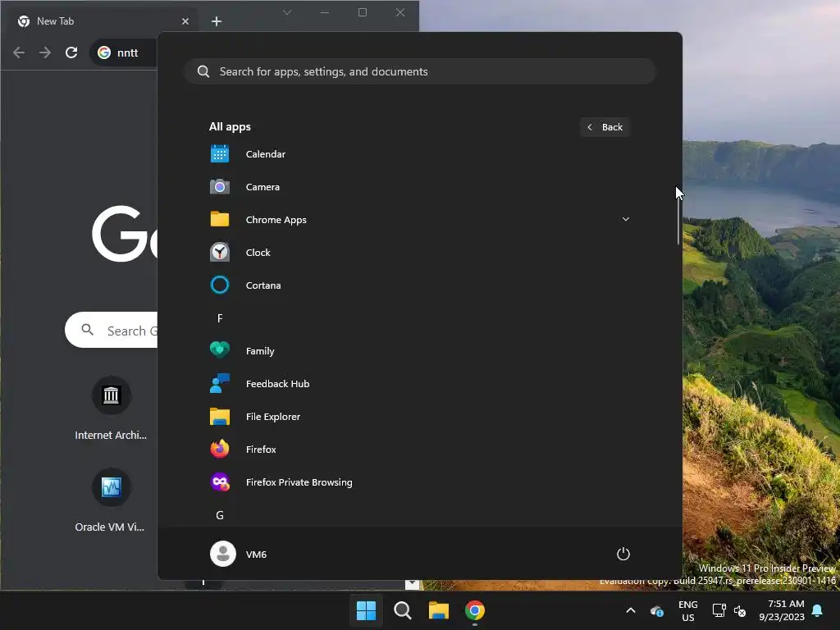Open the Family app icon

pos(220,350)
